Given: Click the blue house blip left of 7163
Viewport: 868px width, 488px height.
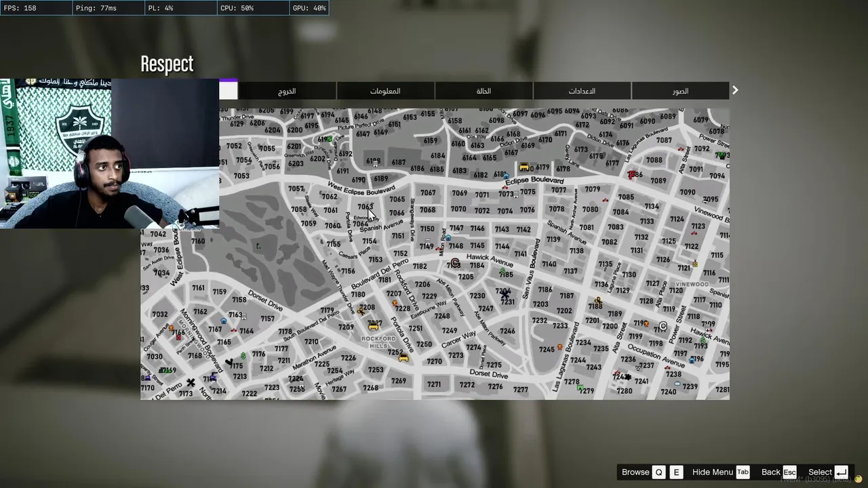Looking at the screenshot, I should pyautogui.click(x=224, y=321).
